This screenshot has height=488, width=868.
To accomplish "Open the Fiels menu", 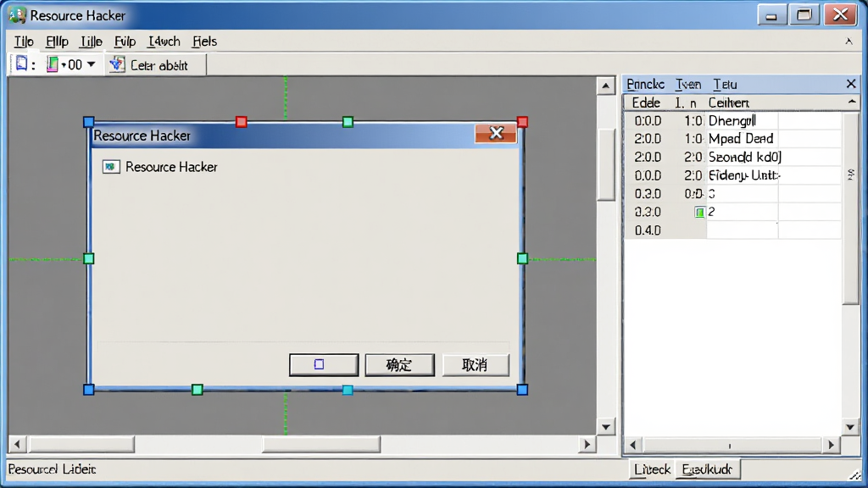I will [x=205, y=42].
